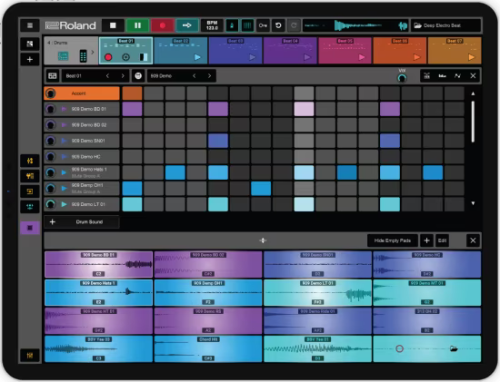Open the BPM tempo display

[x=212, y=25]
